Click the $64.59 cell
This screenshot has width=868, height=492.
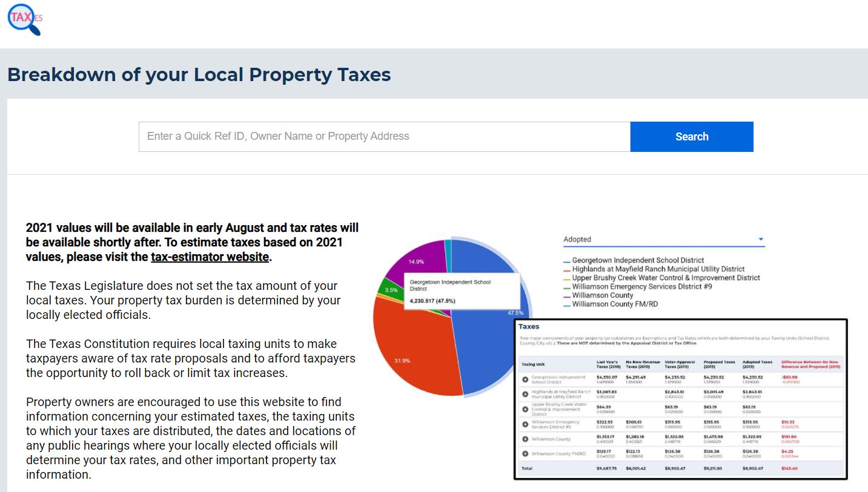point(604,407)
